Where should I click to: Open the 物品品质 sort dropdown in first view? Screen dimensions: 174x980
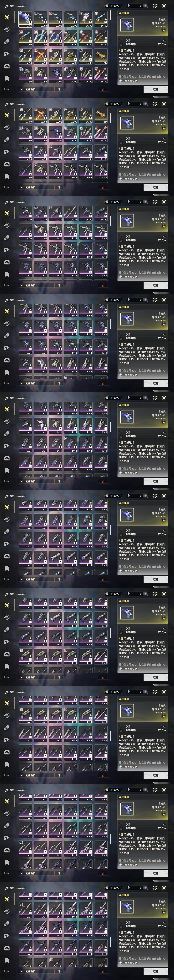(36, 89)
